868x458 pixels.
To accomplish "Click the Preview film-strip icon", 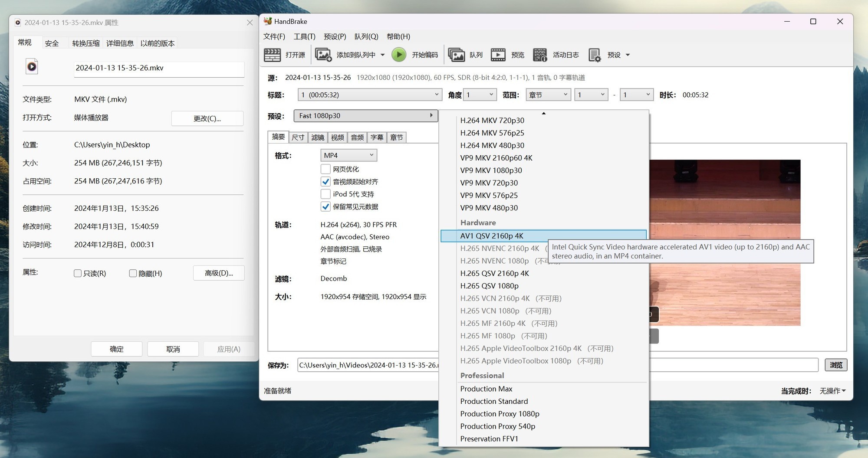I will point(498,55).
